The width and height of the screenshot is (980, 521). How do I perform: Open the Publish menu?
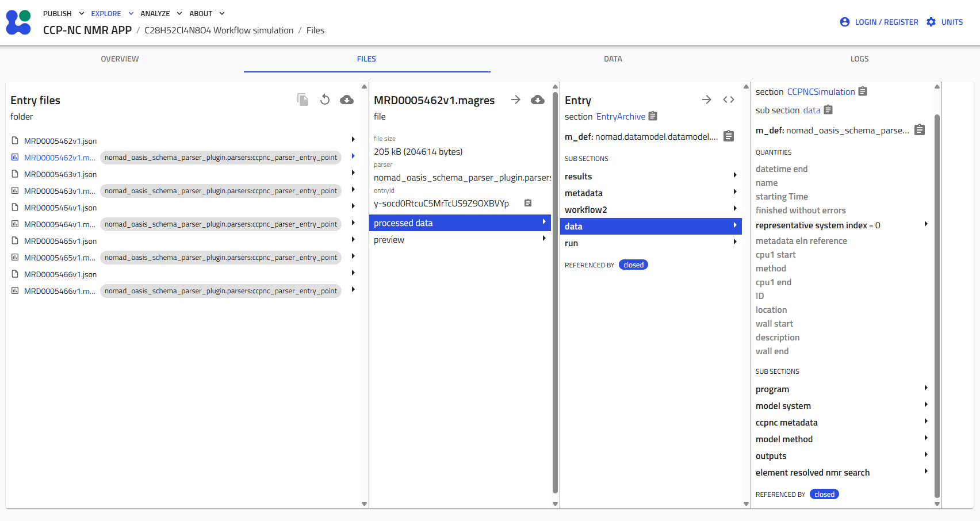[x=64, y=13]
